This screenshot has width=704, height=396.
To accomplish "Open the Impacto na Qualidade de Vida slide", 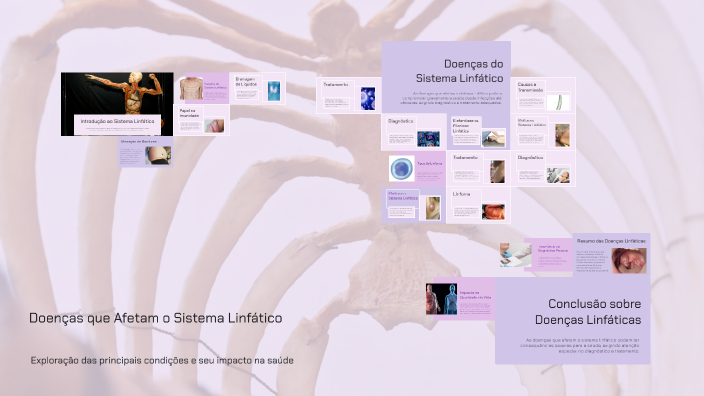I will (x=460, y=299).
